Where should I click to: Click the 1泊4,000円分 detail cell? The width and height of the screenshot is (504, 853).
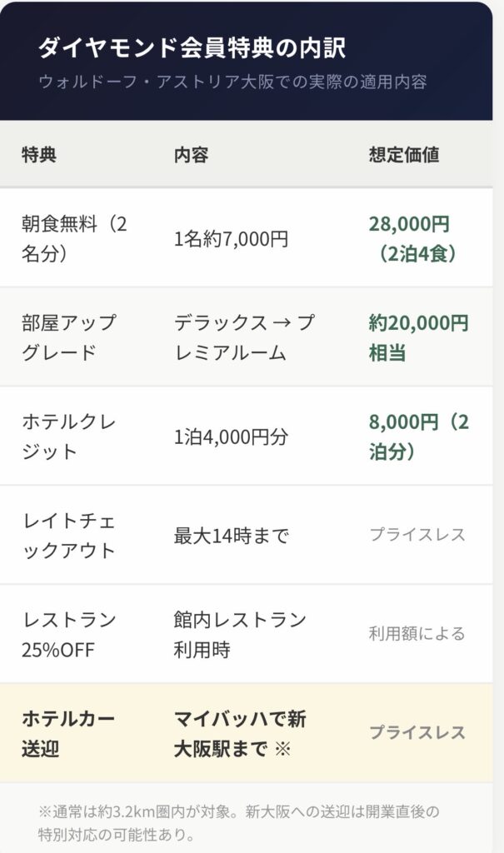pyautogui.click(x=229, y=436)
